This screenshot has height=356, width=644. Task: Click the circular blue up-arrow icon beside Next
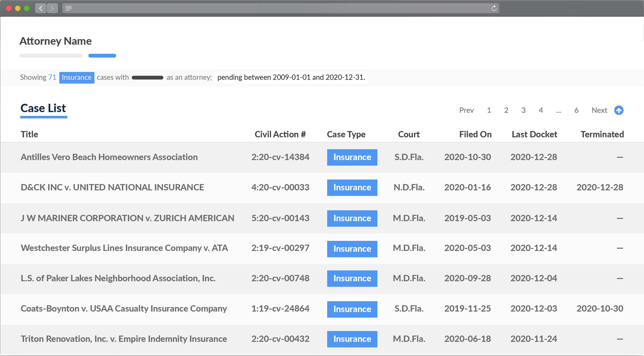coord(619,110)
